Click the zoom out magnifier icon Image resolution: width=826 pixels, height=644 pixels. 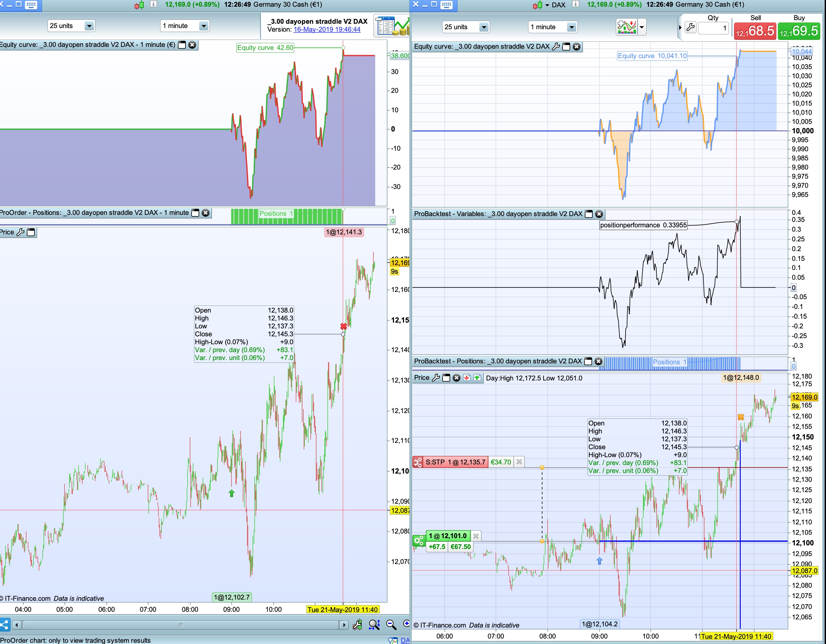[x=391, y=625]
